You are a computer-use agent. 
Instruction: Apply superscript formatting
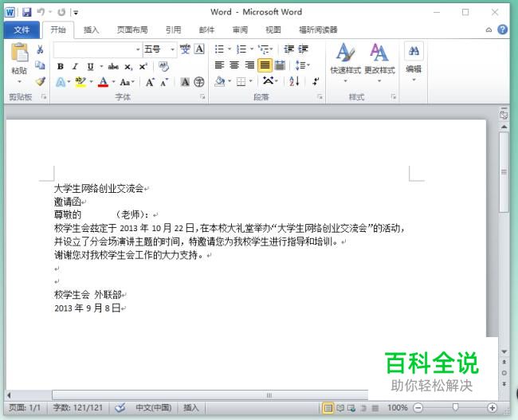click(x=143, y=67)
